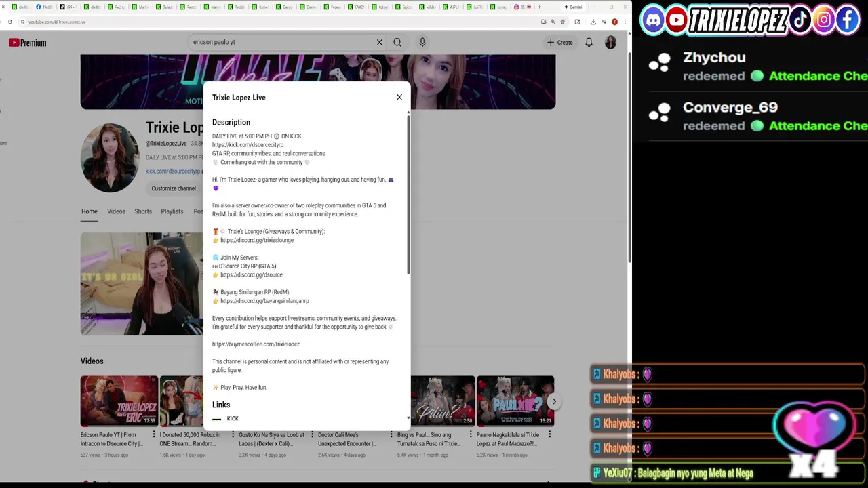The height and width of the screenshot is (488, 868).
Task: Open the Bing vs Paul video thumbnail
Action: 443,401
